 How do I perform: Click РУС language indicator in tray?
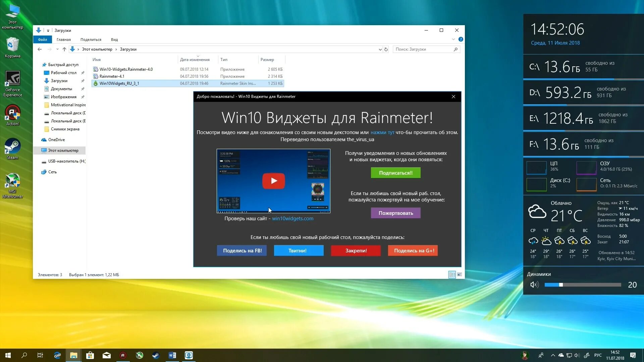click(x=598, y=355)
